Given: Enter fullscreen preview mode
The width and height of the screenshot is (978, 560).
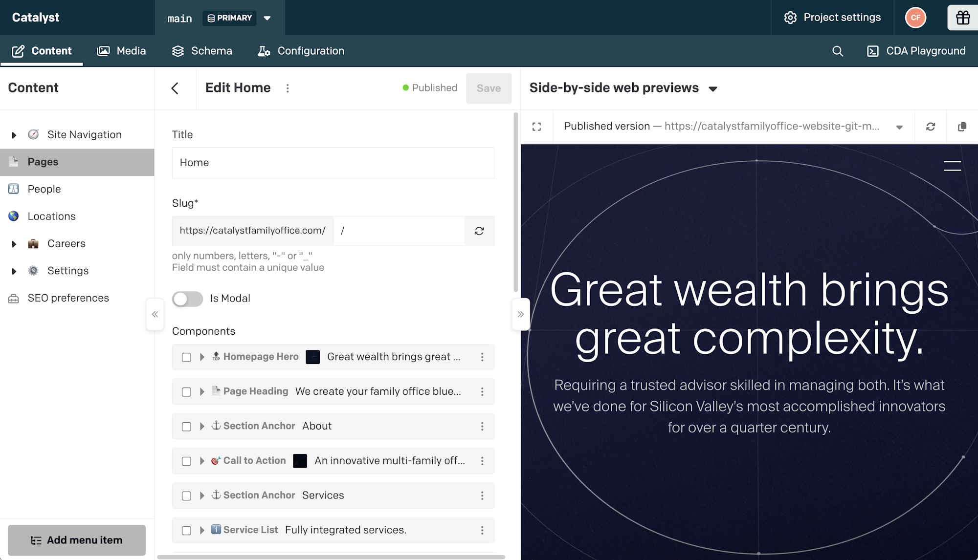Looking at the screenshot, I should 536,127.
